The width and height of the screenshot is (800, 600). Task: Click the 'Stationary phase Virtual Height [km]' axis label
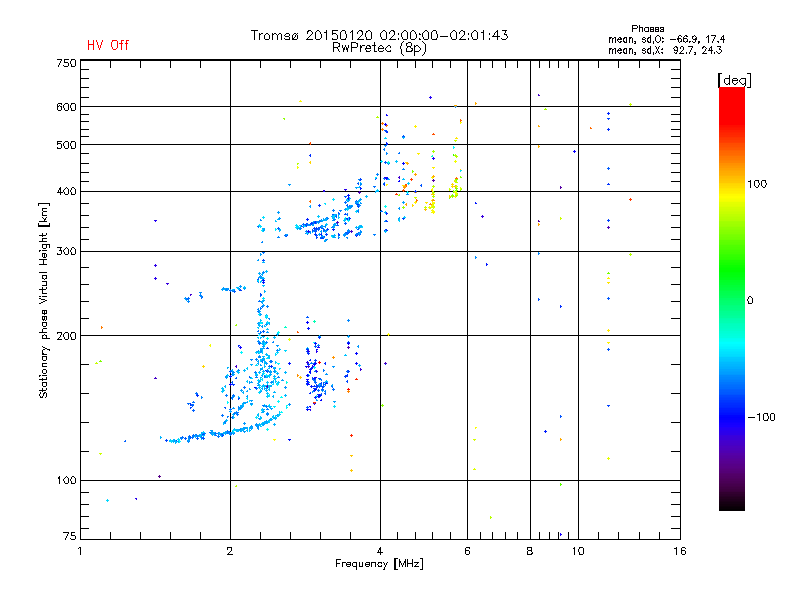[x=44, y=300]
